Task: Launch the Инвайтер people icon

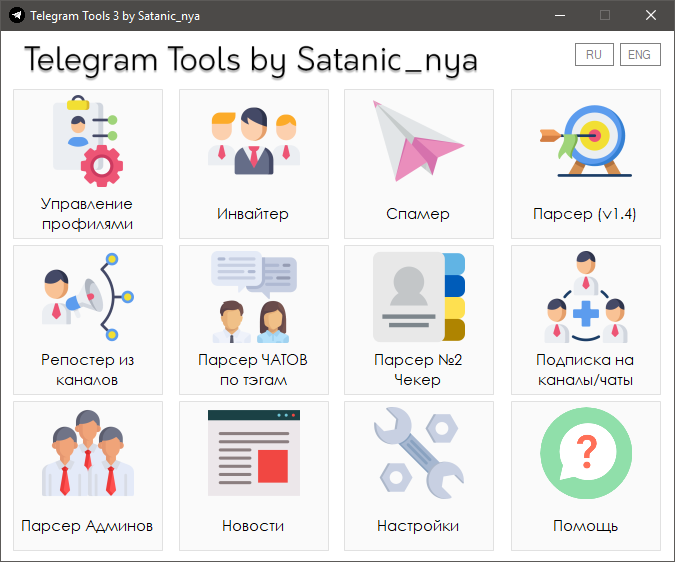Action: [x=254, y=141]
